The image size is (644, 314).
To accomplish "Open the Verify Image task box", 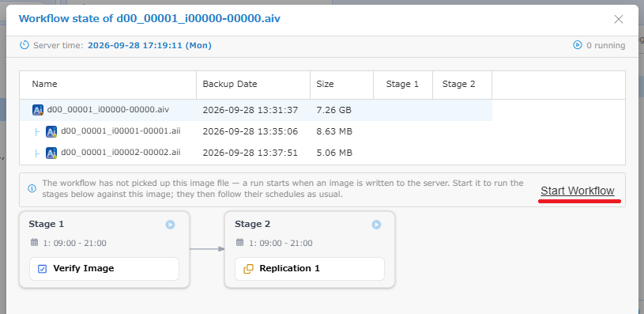I will tap(104, 269).
